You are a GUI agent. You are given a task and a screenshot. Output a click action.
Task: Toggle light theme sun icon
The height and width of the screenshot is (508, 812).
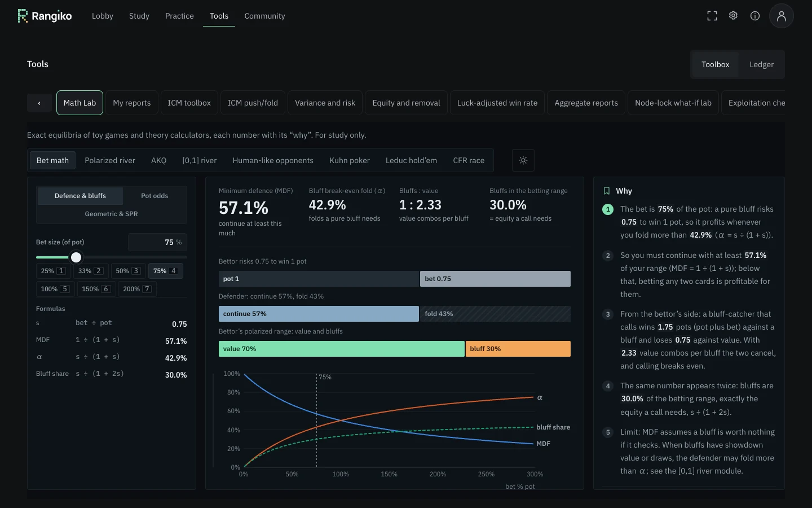(523, 160)
